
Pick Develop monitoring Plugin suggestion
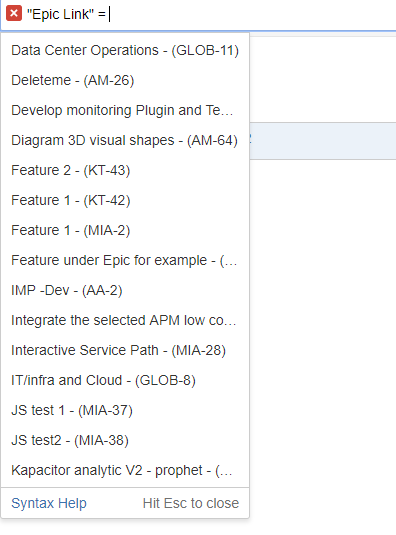125,111
